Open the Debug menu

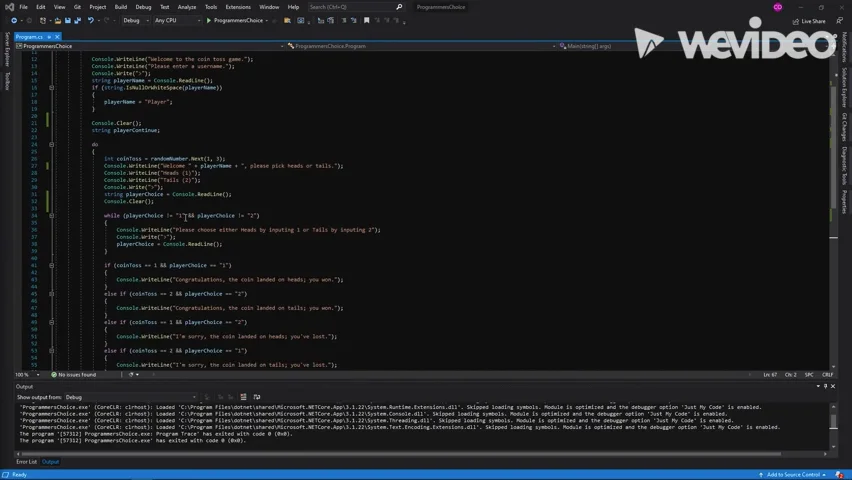click(143, 7)
